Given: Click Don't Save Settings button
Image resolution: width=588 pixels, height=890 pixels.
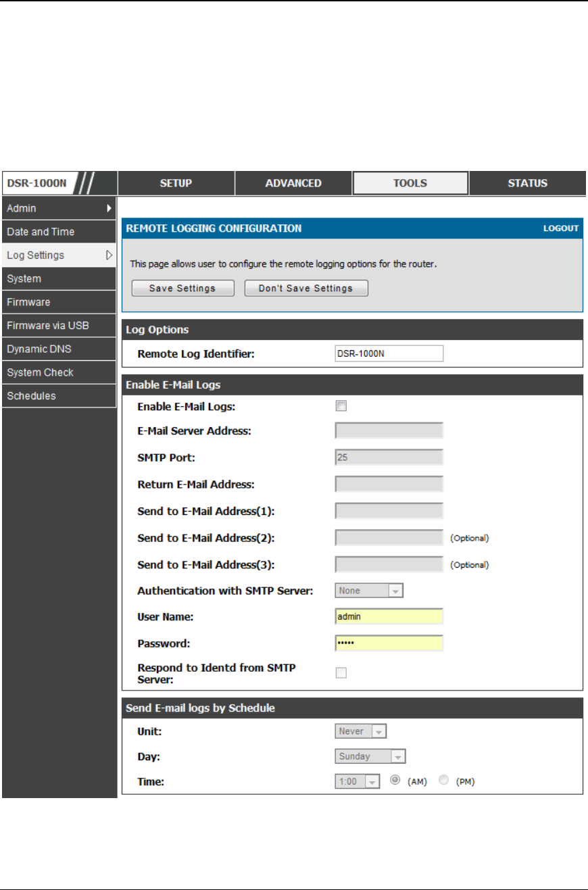Looking at the screenshot, I should [306, 288].
